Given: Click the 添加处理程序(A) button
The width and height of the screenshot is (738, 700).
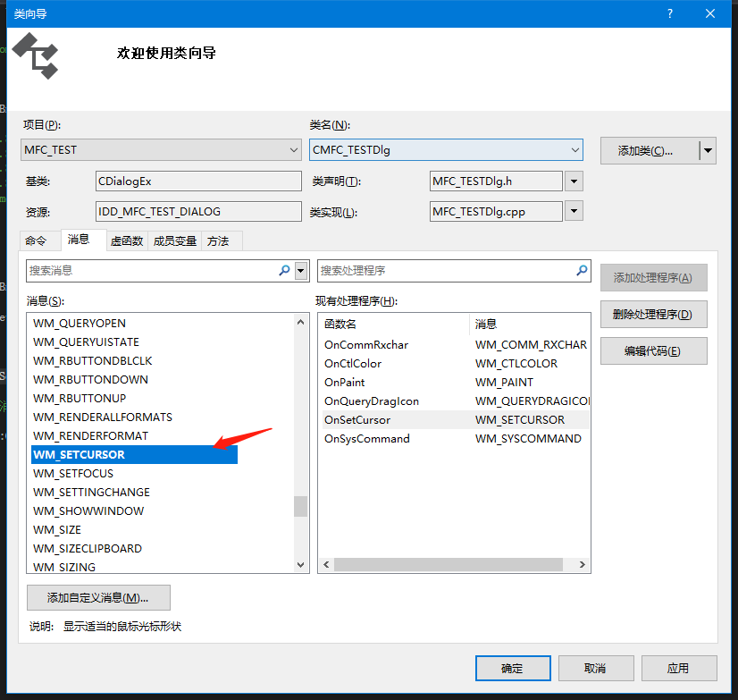Looking at the screenshot, I should (654, 278).
